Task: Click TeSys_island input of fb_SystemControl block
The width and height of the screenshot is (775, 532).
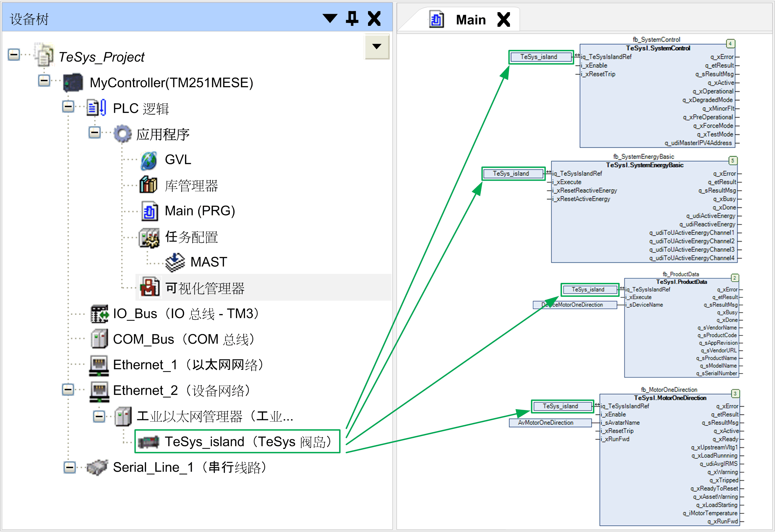Action: click(x=541, y=57)
